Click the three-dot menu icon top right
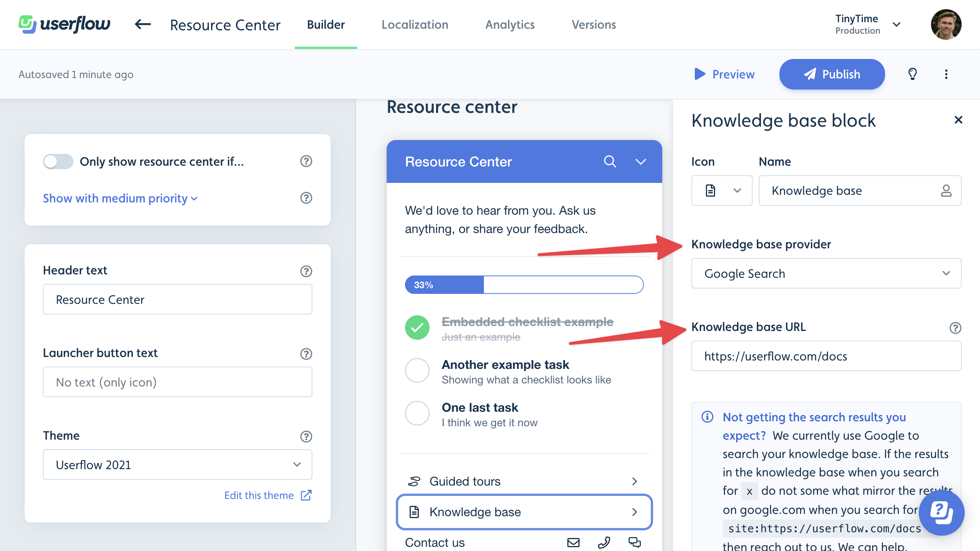Viewport: 980px width, 551px height. pyautogui.click(x=946, y=74)
